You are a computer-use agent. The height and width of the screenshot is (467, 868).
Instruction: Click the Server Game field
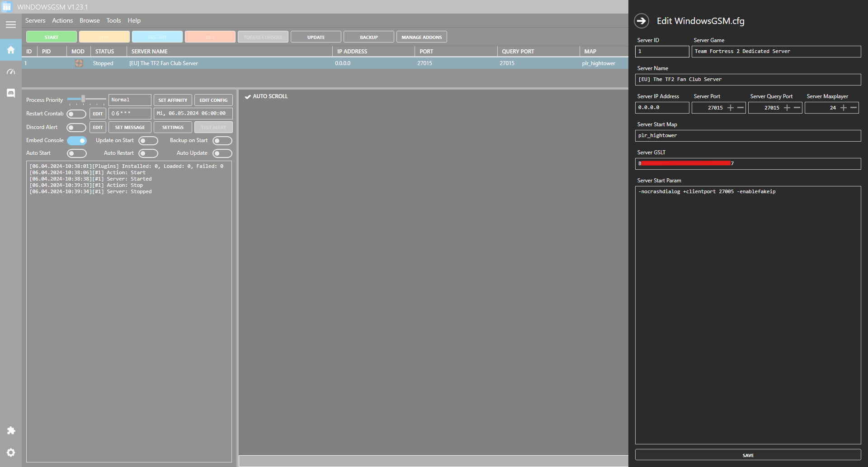click(776, 52)
